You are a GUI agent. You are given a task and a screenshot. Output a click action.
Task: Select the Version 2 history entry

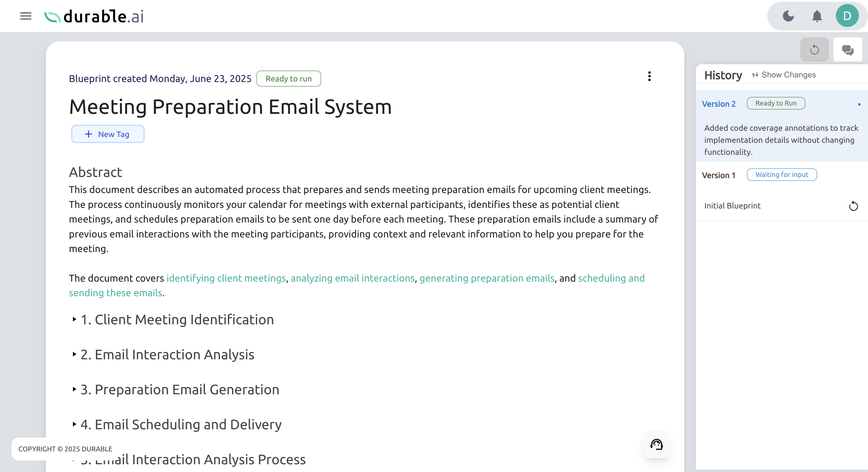coord(719,104)
